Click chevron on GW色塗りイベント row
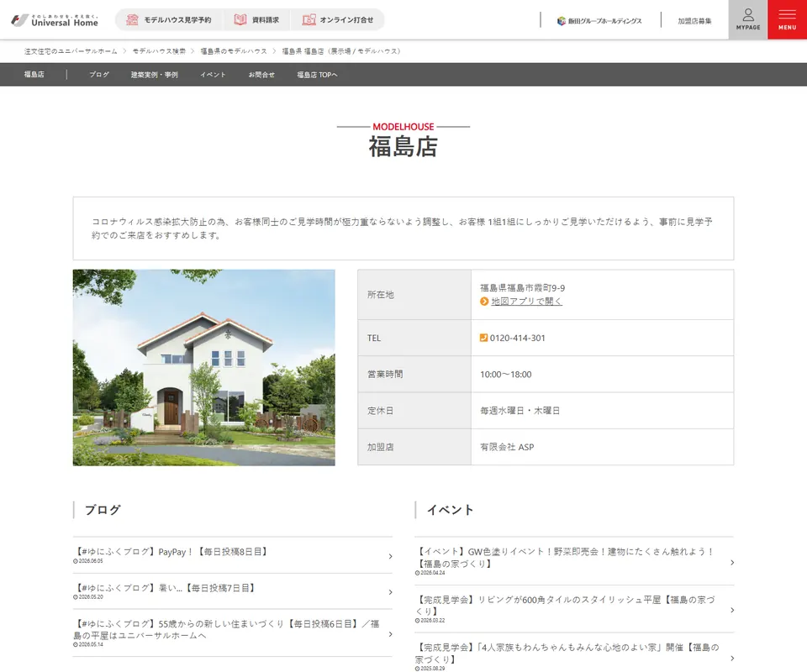Screen dimensions: 807x672 click(732, 563)
